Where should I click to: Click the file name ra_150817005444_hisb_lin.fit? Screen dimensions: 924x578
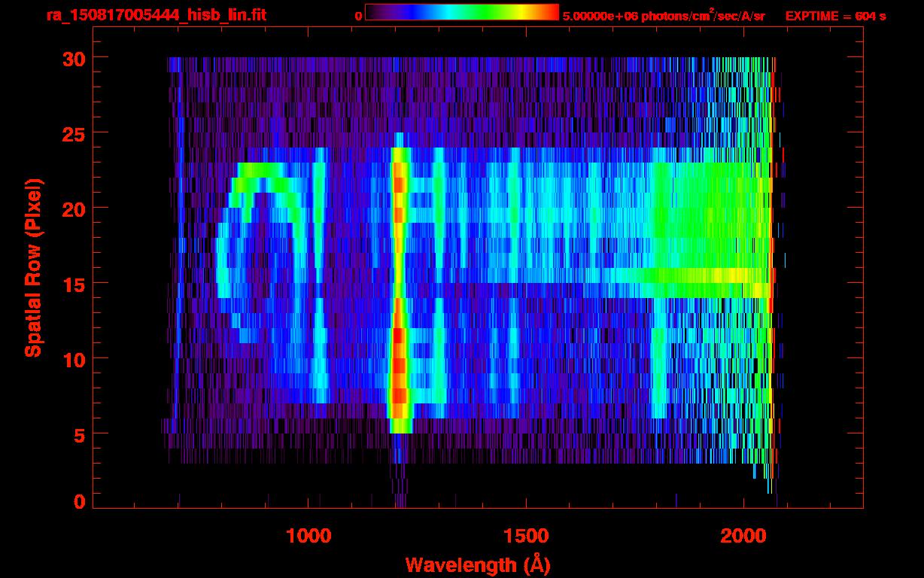point(156,15)
